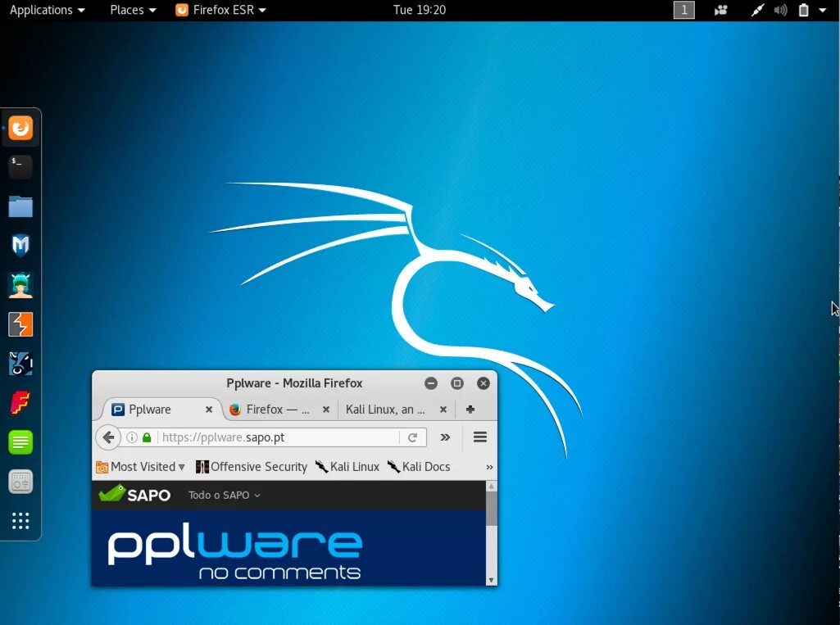Launch Maltego from the dock
This screenshot has height=625, width=840.
coord(20,363)
